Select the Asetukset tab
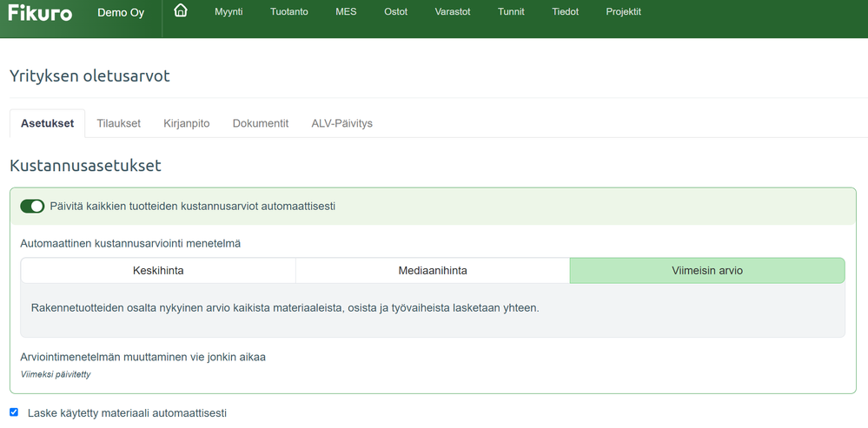The image size is (868, 428). click(x=48, y=123)
